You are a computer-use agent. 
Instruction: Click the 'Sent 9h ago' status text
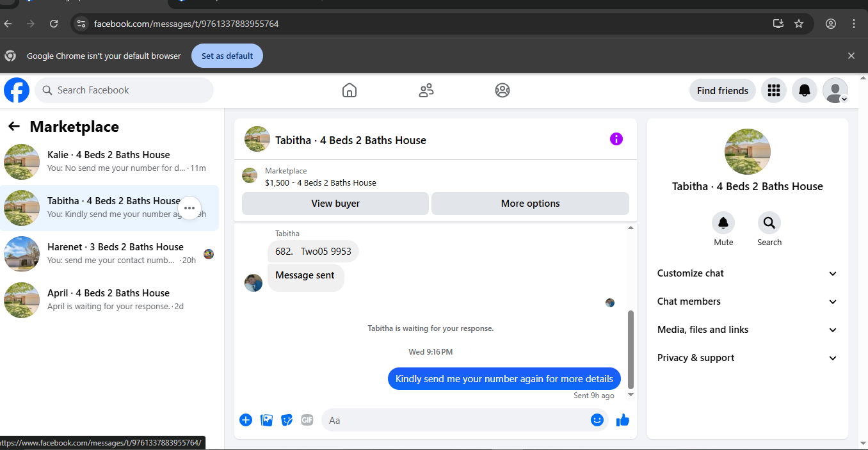tap(594, 396)
